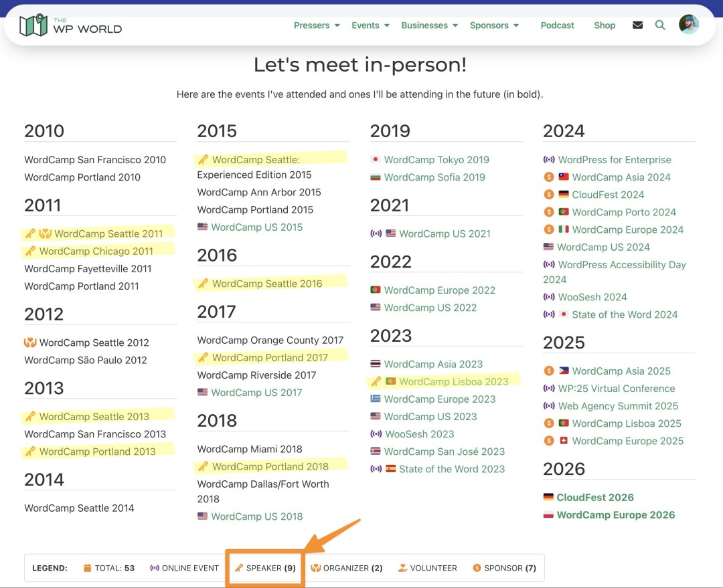723x588 pixels.
Task: Click the search magnifier icon
Action: 660,25
